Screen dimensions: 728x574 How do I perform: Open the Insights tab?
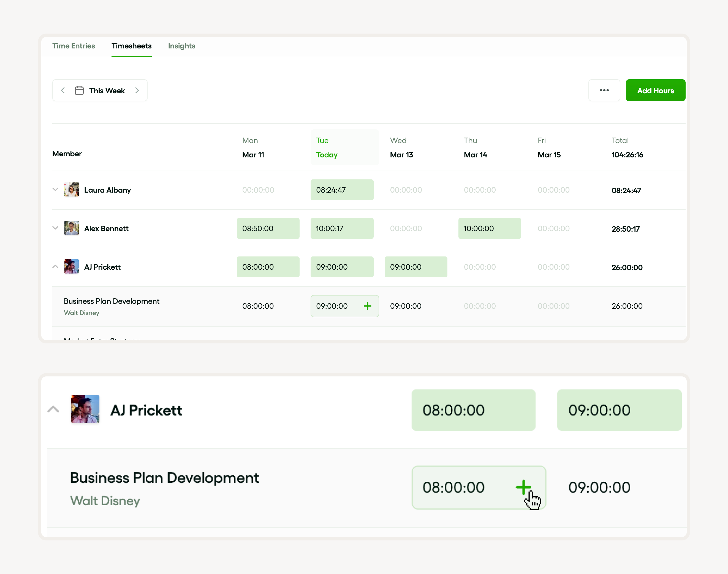pyautogui.click(x=181, y=46)
